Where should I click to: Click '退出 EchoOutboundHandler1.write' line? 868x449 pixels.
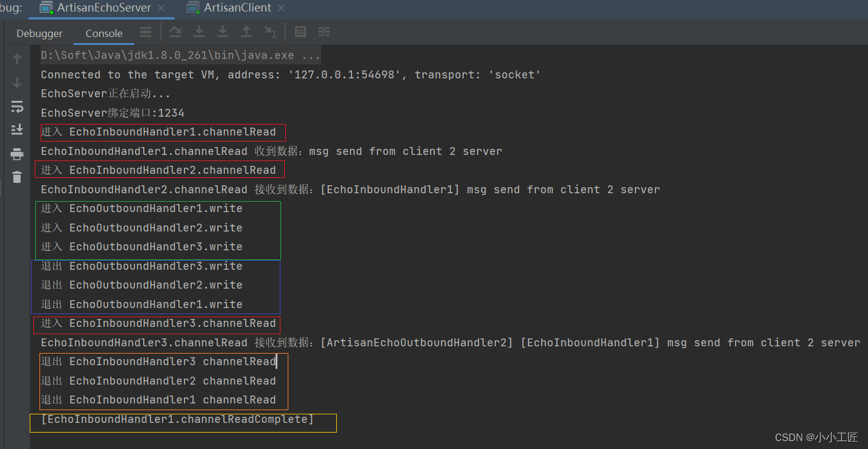tap(141, 304)
